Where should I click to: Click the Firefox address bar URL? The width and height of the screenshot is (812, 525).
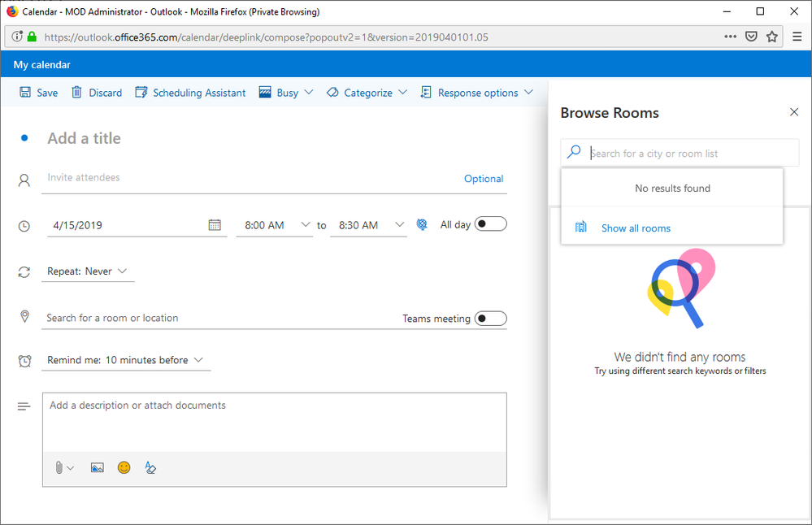[266, 37]
